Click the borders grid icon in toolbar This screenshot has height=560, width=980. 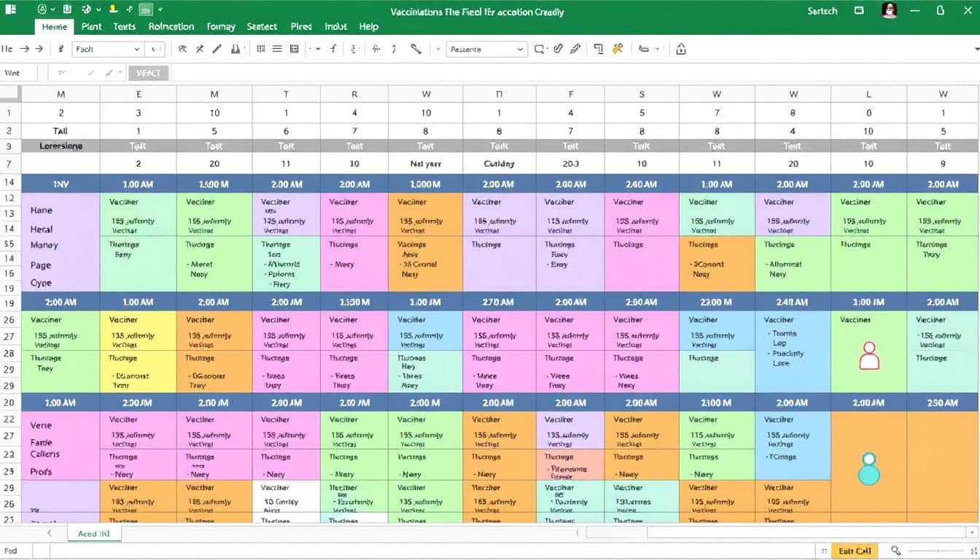point(261,49)
